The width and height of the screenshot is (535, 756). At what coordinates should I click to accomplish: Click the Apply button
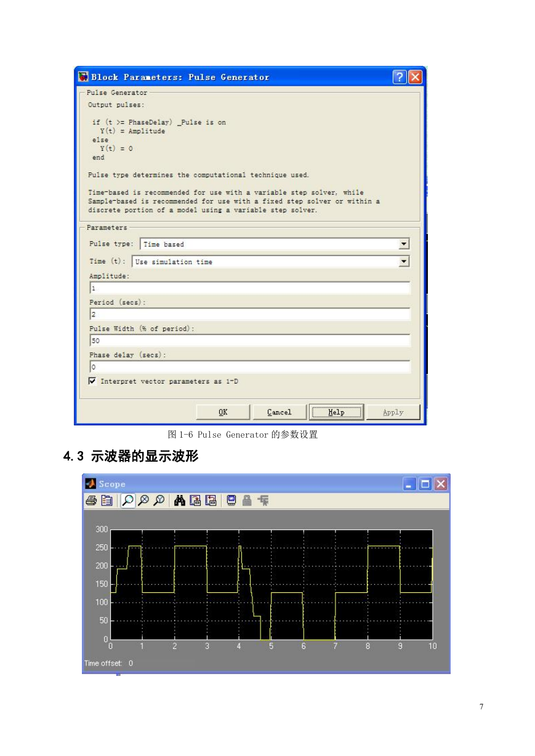tap(393, 412)
